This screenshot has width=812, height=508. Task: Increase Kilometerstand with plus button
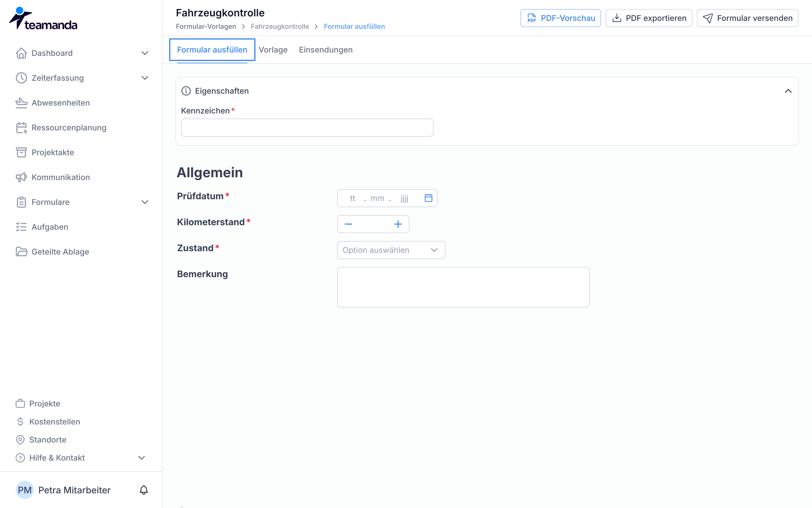click(x=398, y=224)
